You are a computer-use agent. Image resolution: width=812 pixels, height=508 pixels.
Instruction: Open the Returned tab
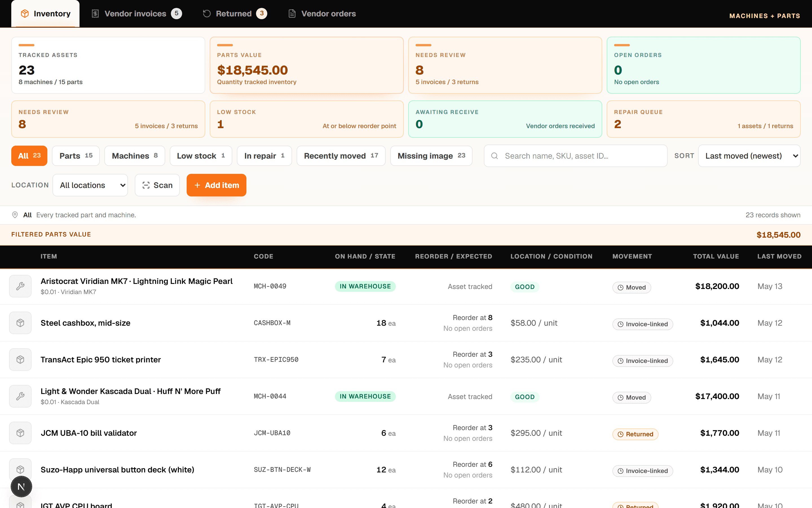click(235, 14)
